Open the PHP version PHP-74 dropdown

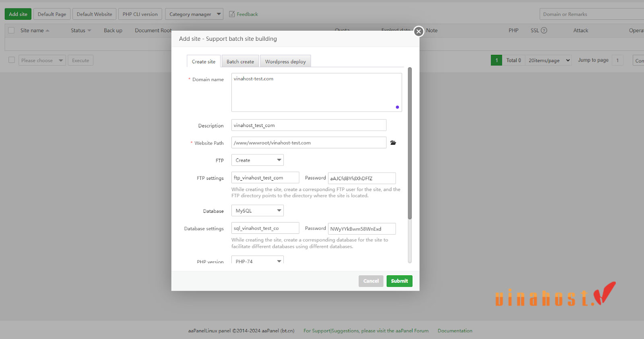(258, 260)
